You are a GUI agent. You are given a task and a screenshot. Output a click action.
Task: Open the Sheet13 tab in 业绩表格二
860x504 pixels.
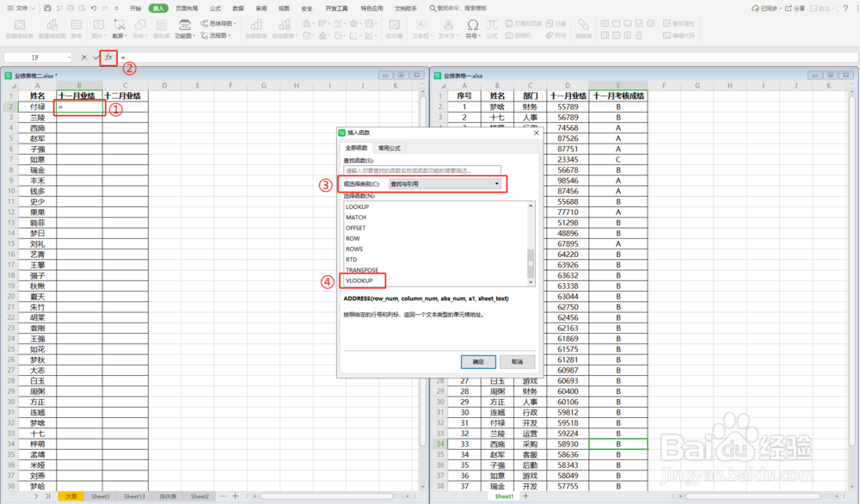point(134,496)
